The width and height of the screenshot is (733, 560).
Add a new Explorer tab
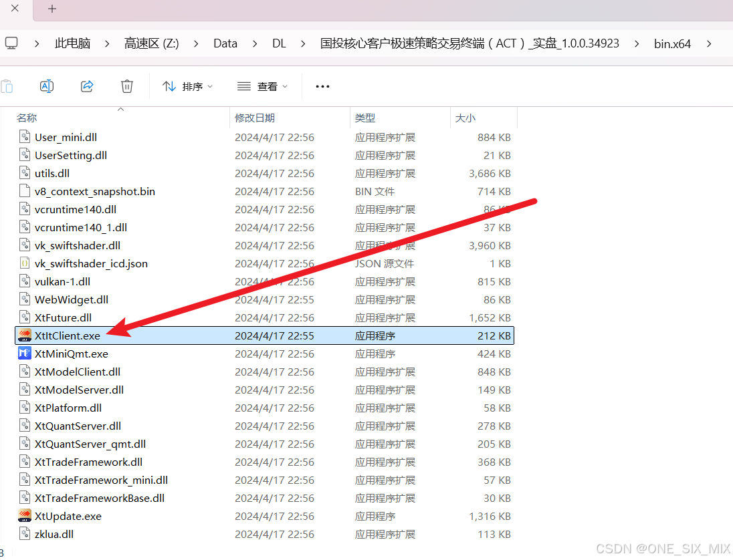[52, 9]
